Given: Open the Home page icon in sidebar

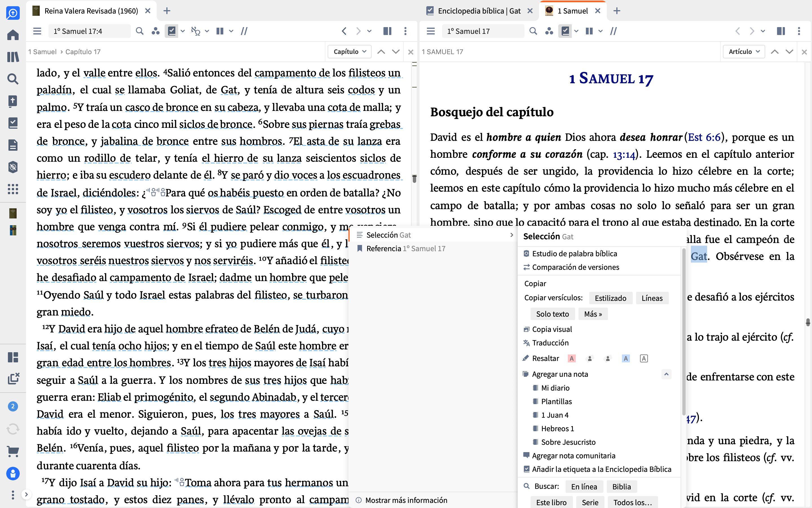Looking at the screenshot, I should [13, 35].
